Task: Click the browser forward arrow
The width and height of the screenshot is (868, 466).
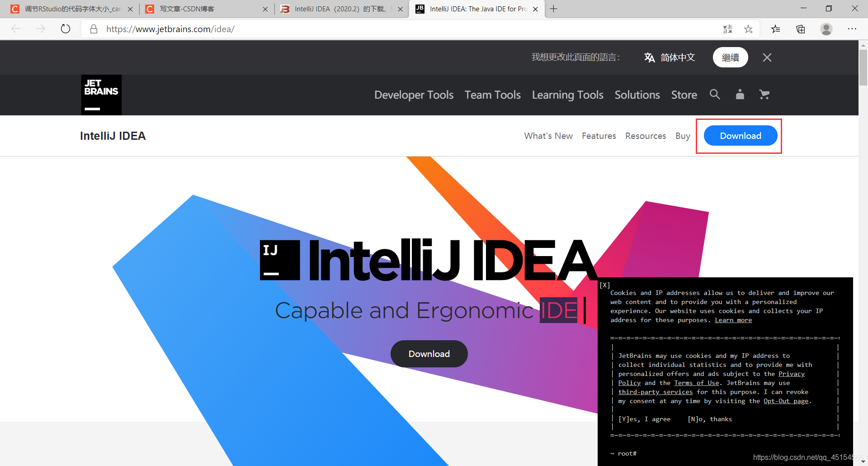Action: [x=41, y=29]
